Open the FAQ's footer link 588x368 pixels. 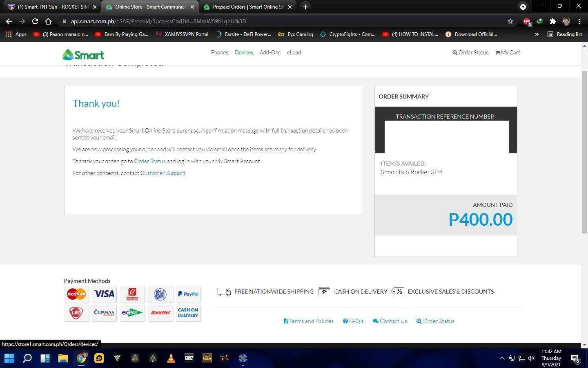click(x=353, y=321)
